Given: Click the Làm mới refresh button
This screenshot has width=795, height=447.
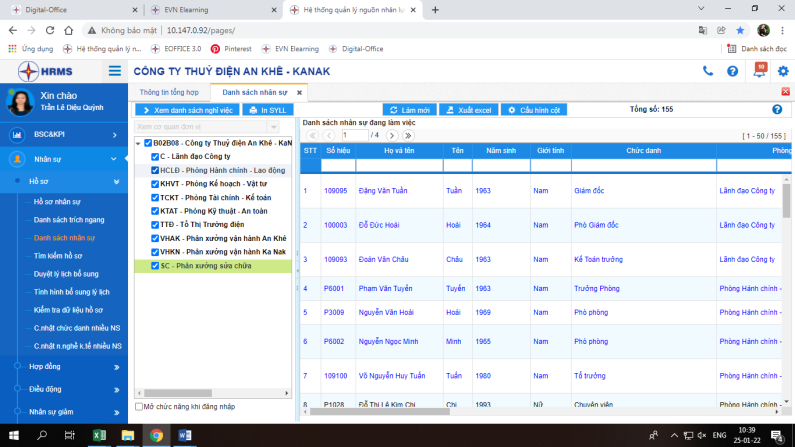Looking at the screenshot, I should 409,110.
